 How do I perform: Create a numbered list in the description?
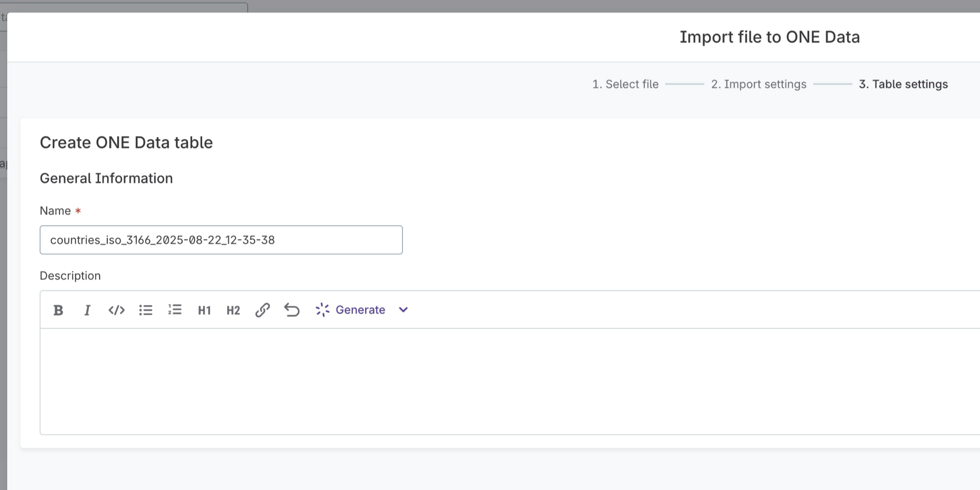[x=175, y=310]
